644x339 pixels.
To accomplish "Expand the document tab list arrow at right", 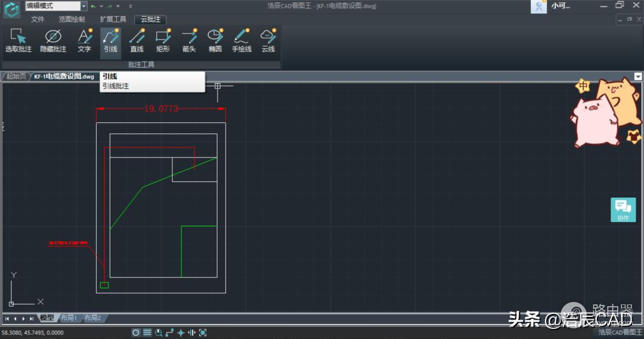I will pyautogui.click(x=638, y=76).
